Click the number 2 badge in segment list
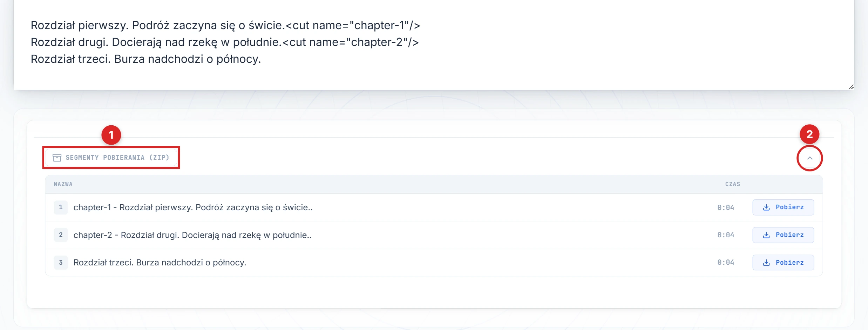Image resolution: width=868 pixels, height=330 pixels. (61, 235)
